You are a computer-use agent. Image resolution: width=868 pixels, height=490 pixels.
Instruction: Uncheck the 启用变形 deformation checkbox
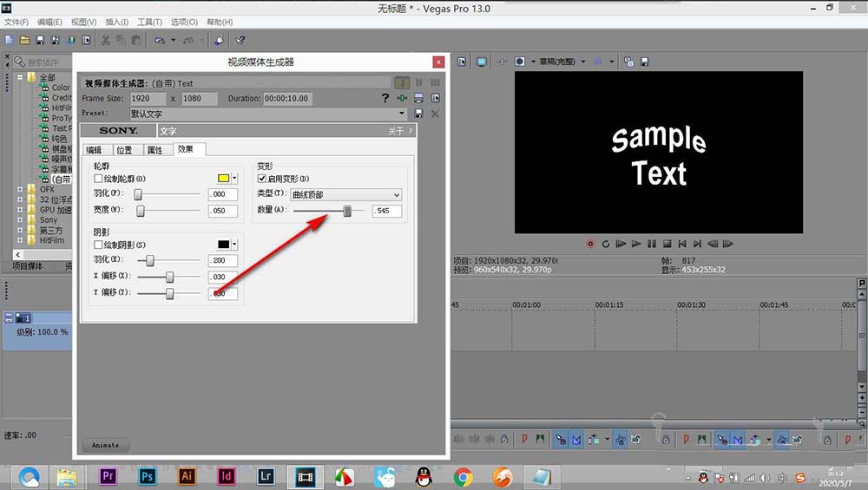pyautogui.click(x=262, y=178)
